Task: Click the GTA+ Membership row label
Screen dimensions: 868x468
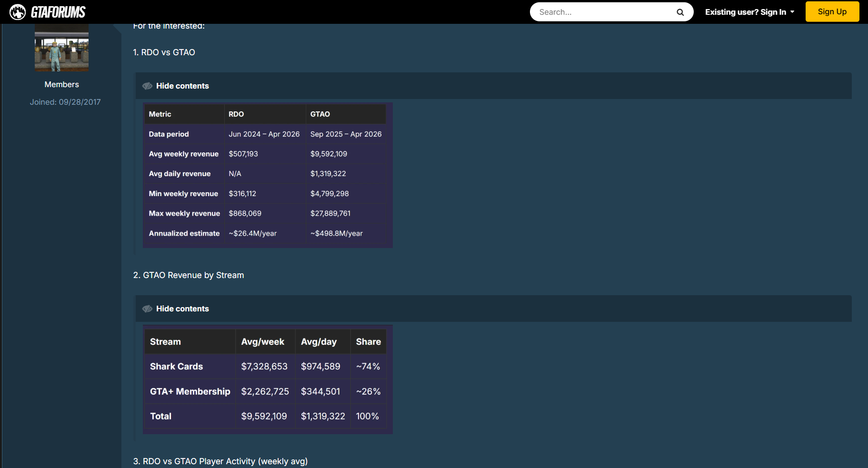Action: [190, 391]
